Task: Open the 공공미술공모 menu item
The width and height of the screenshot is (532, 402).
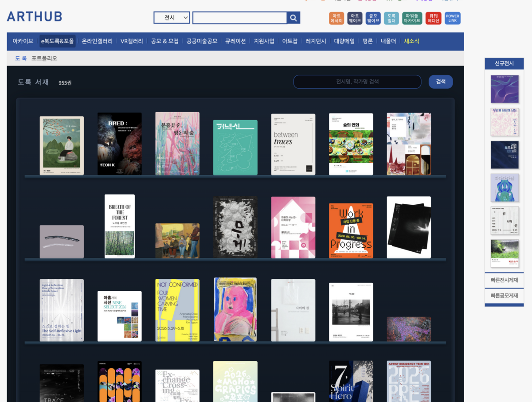Action: [x=202, y=41]
